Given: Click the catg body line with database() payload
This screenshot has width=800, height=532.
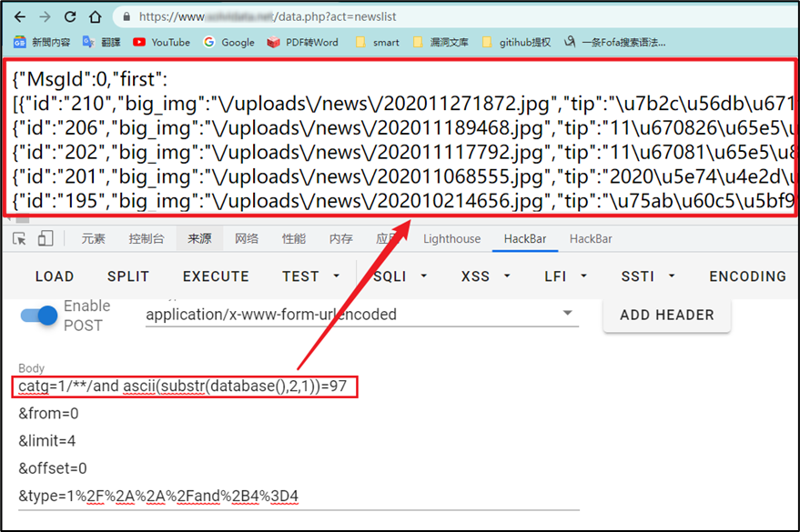Looking at the screenshot, I should coord(183,386).
